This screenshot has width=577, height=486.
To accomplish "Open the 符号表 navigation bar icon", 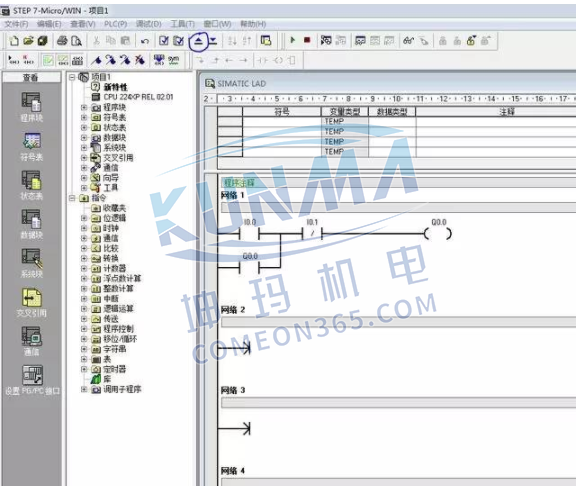I will (x=31, y=146).
